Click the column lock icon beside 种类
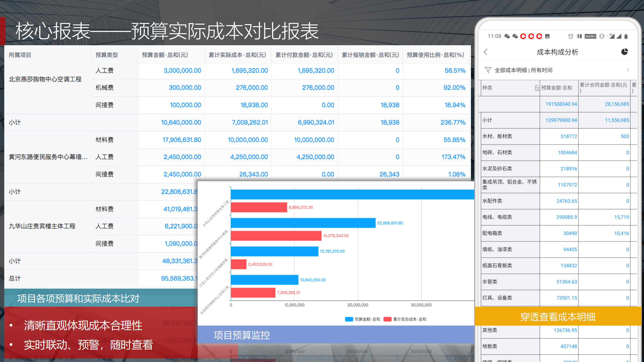The height and width of the screenshot is (362, 644). click(x=537, y=88)
